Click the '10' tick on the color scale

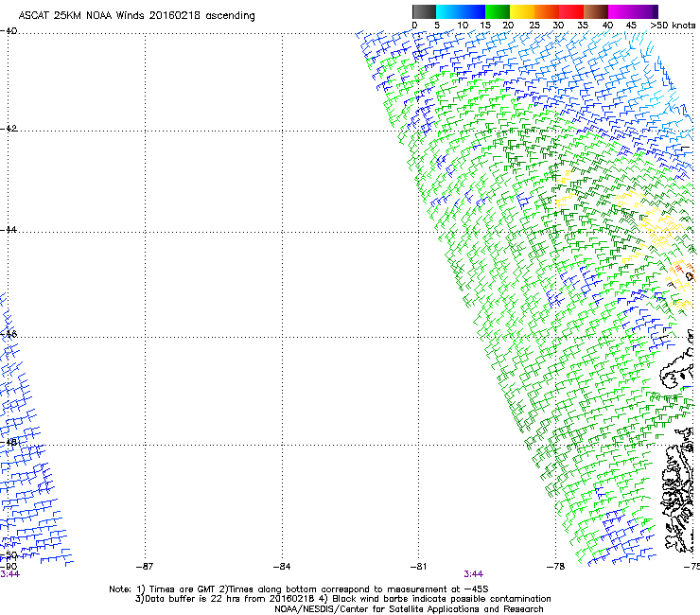tap(463, 26)
